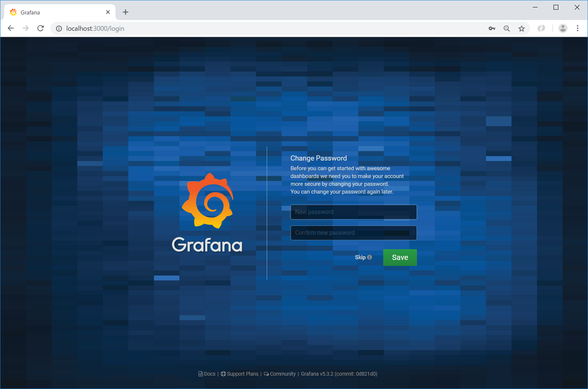Screen dimensions: 588x389
Task: Click the browser back arrow
Action: pyautogui.click(x=11, y=29)
